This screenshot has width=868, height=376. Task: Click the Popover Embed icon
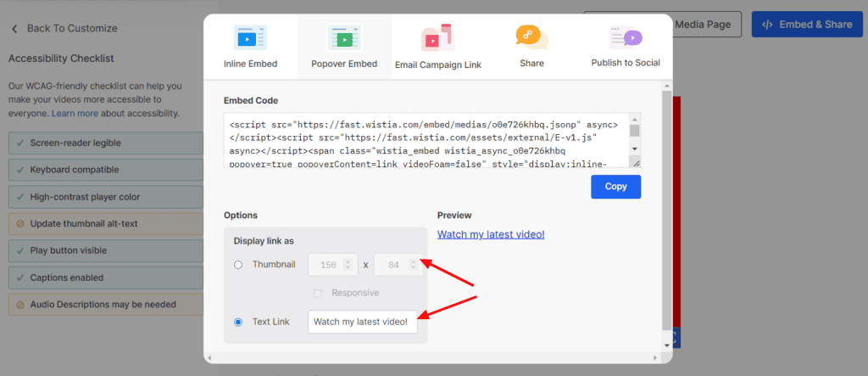click(x=344, y=37)
